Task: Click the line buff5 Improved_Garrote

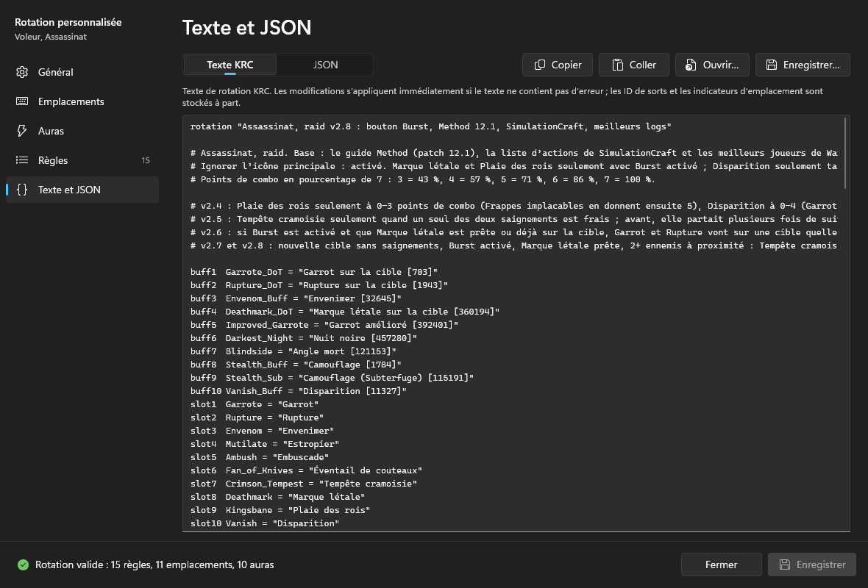Action: tap(324, 325)
